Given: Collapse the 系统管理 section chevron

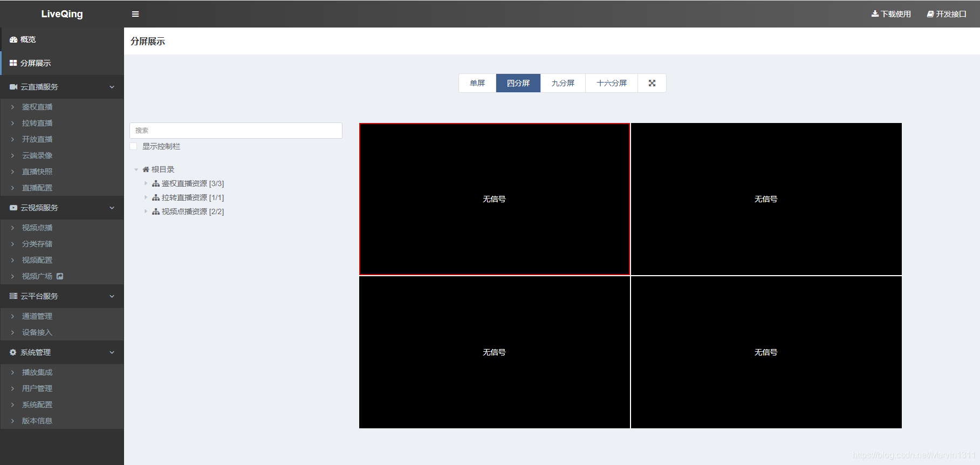Looking at the screenshot, I should [x=112, y=352].
